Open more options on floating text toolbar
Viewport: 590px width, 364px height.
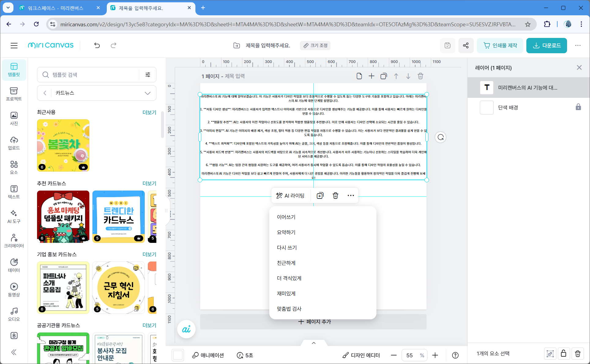(x=351, y=195)
